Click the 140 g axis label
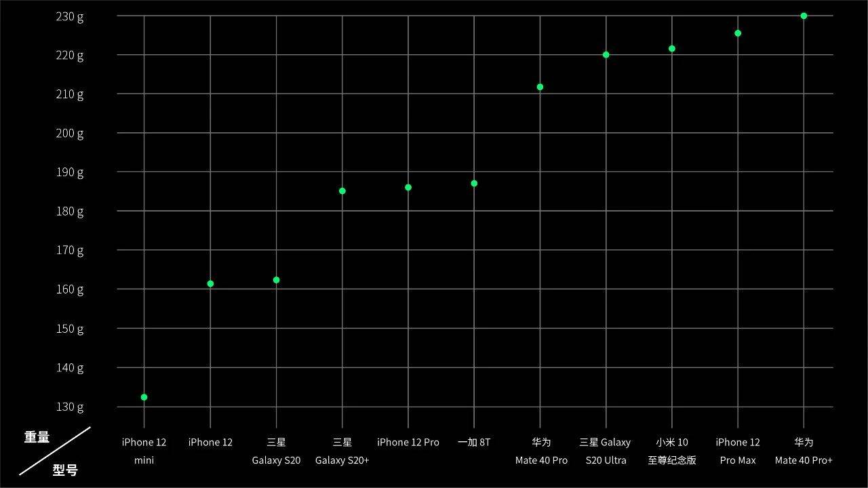 pos(70,368)
